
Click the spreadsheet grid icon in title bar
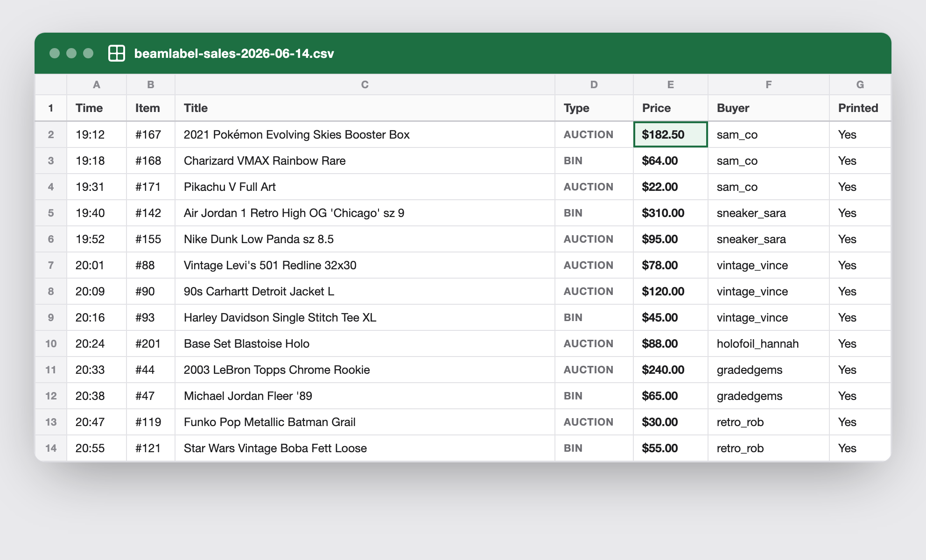click(x=117, y=53)
